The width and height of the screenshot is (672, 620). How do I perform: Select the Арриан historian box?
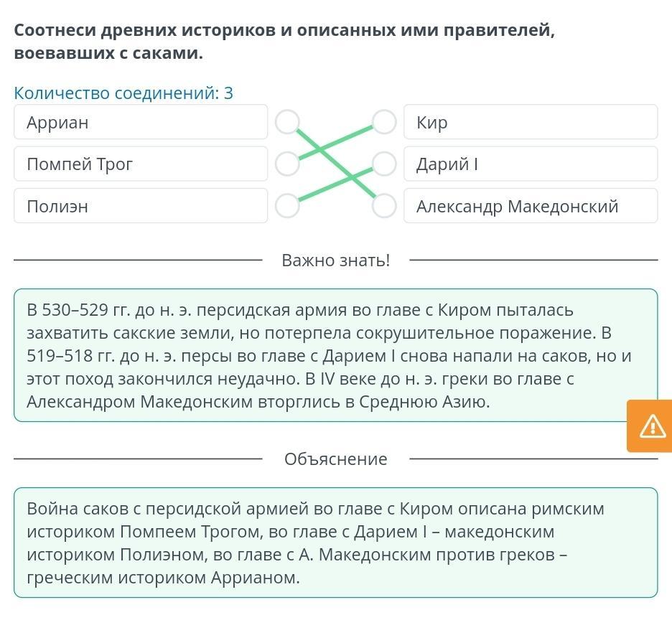(141, 122)
